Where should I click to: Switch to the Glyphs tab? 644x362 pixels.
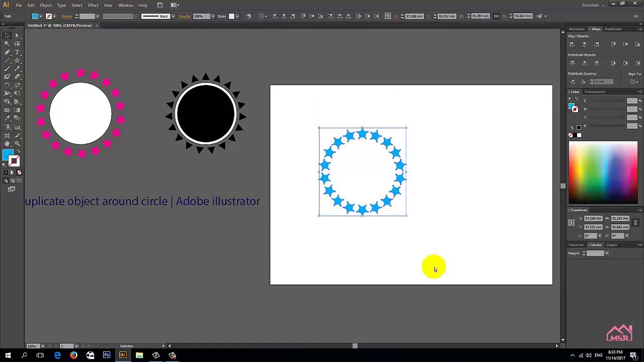(x=611, y=245)
